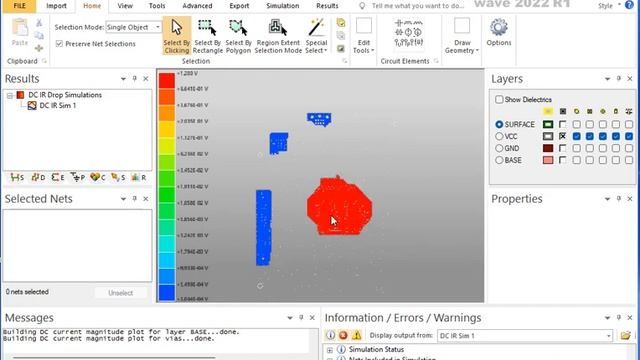Screen dimensions: 640x360
Task: Click the red region in the voltage plot
Action: point(339,206)
